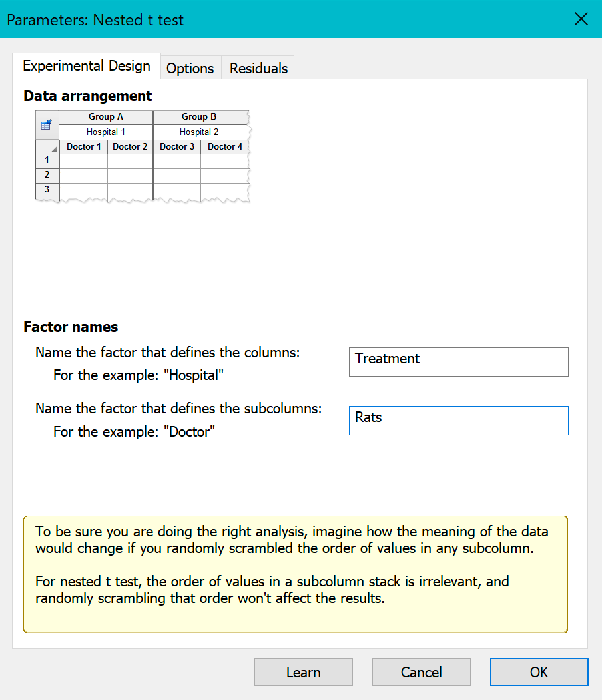602x700 pixels.
Task: Focus the Rats subcolumn factor name field
Action: click(458, 421)
